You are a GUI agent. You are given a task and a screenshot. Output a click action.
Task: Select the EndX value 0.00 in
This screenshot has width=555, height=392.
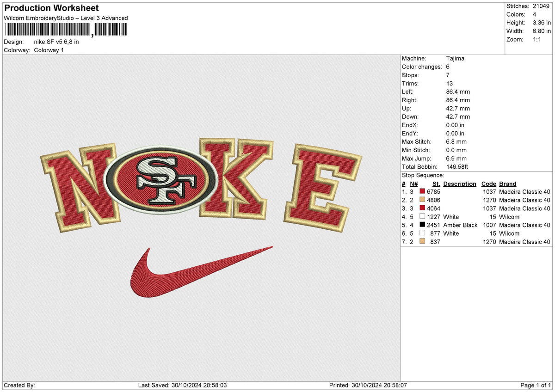click(x=456, y=125)
